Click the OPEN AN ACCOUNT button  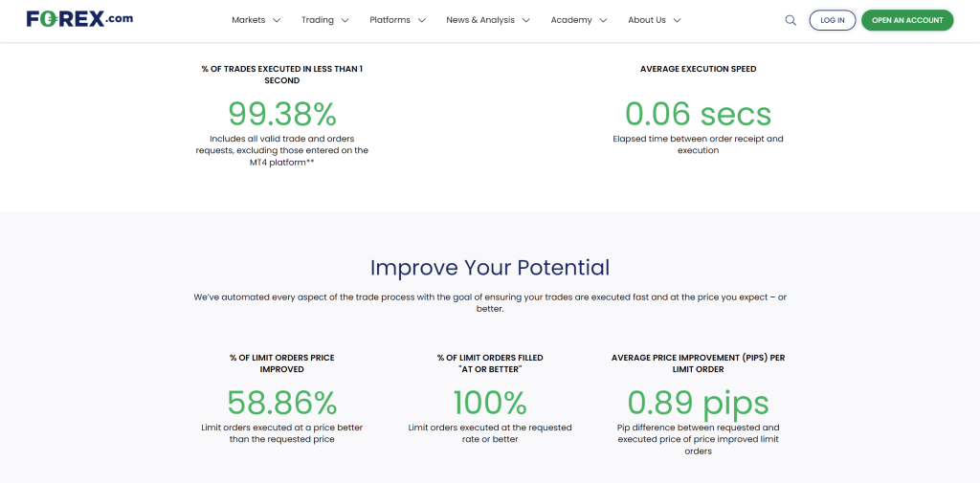(907, 20)
